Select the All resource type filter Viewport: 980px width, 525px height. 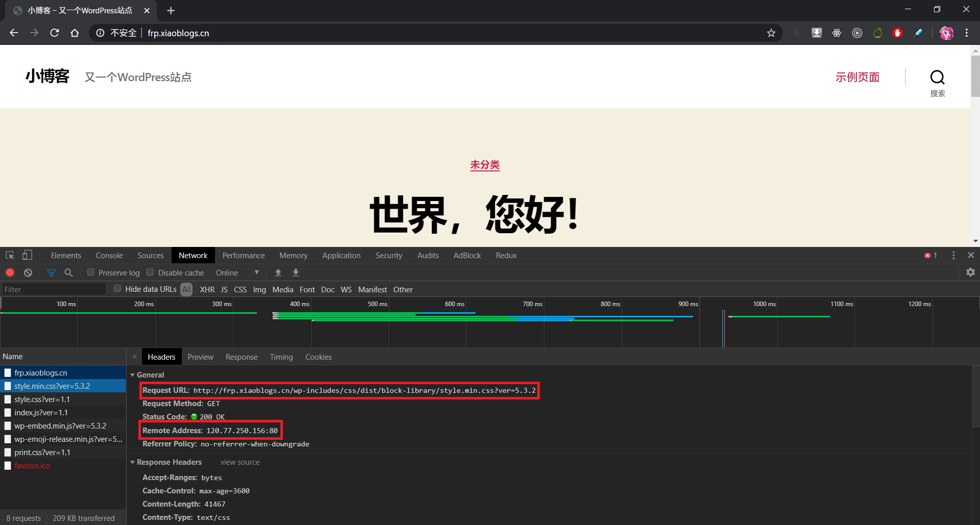[186, 289]
